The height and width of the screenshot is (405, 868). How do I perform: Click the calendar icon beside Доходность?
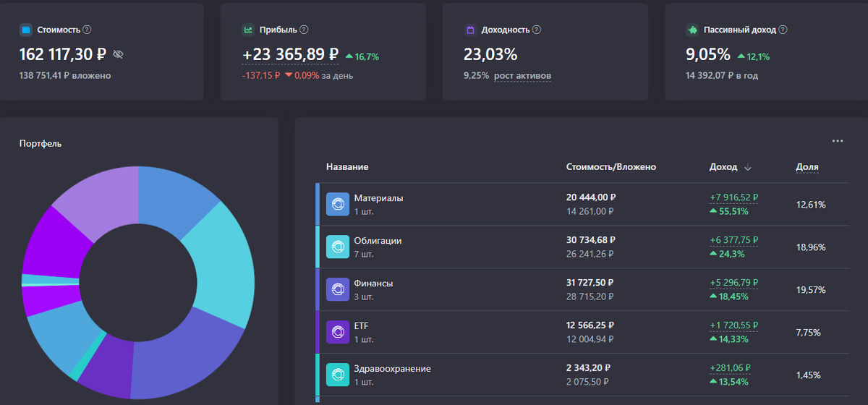pyautogui.click(x=470, y=30)
